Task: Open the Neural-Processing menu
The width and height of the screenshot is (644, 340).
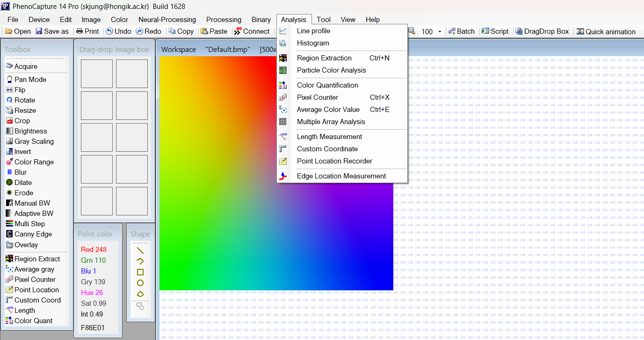Action: tap(167, 20)
